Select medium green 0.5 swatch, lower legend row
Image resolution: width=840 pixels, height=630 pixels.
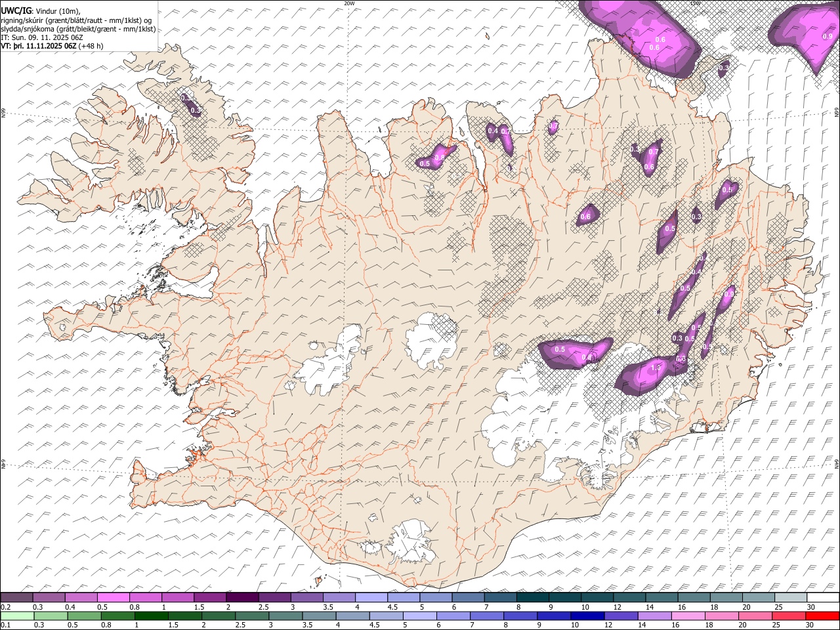pyautogui.click(x=84, y=616)
